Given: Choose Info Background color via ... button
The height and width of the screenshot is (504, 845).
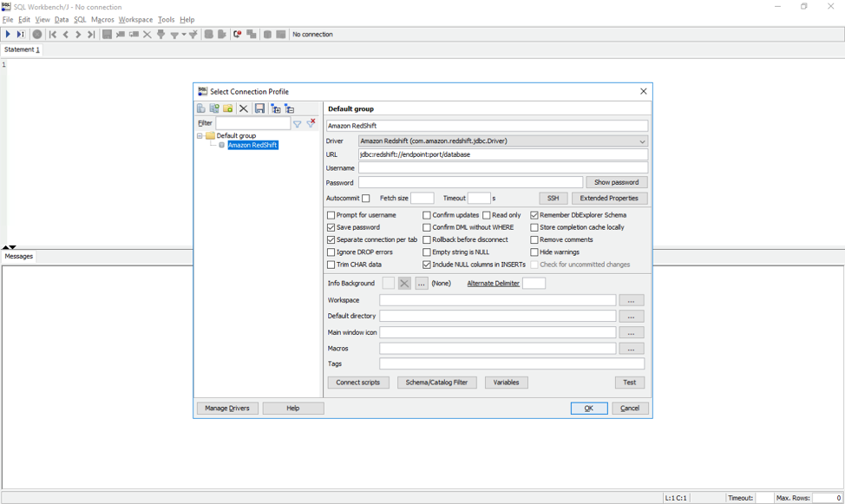Looking at the screenshot, I should point(422,284).
